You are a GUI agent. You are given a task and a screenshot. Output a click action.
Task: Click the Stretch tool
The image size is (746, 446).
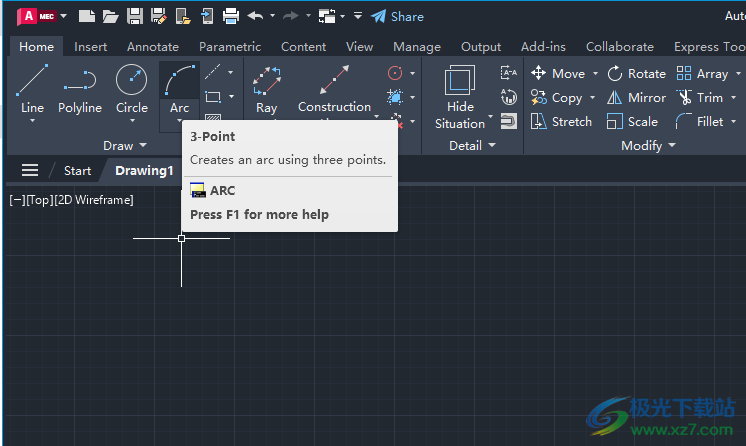(x=561, y=122)
